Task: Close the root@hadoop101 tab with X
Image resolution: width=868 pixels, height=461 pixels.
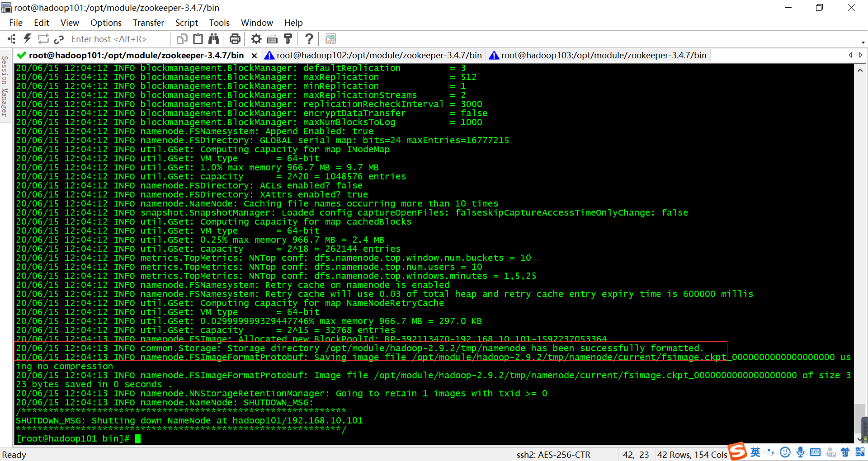Action: tap(255, 56)
